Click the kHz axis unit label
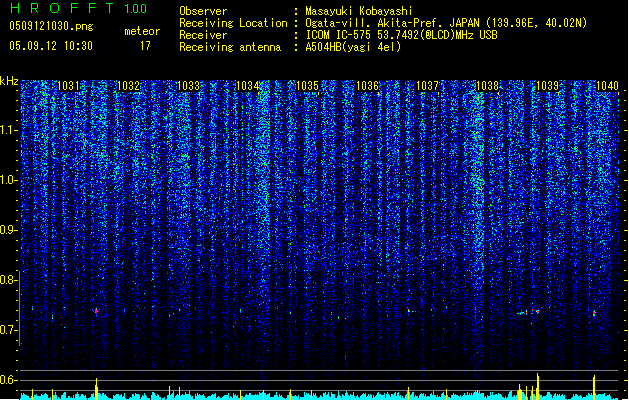Screen dimensions: 629x400 [9, 81]
